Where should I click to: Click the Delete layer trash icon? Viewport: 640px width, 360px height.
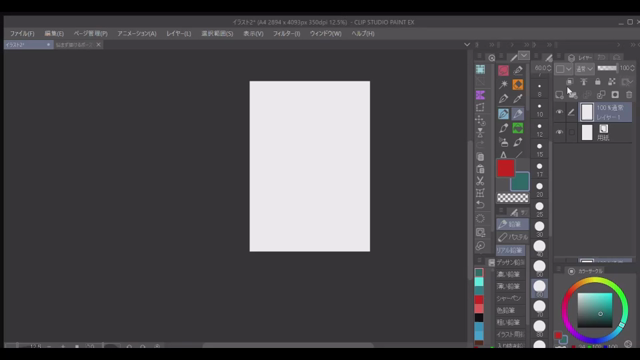coord(629,95)
